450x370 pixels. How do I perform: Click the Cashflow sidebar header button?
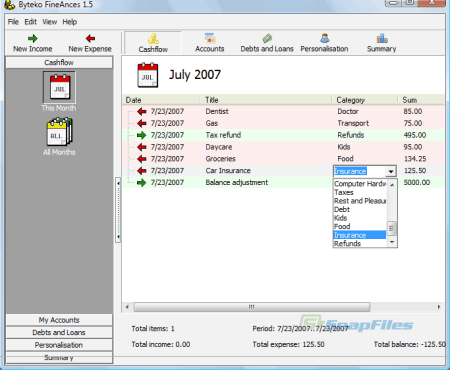click(59, 63)
